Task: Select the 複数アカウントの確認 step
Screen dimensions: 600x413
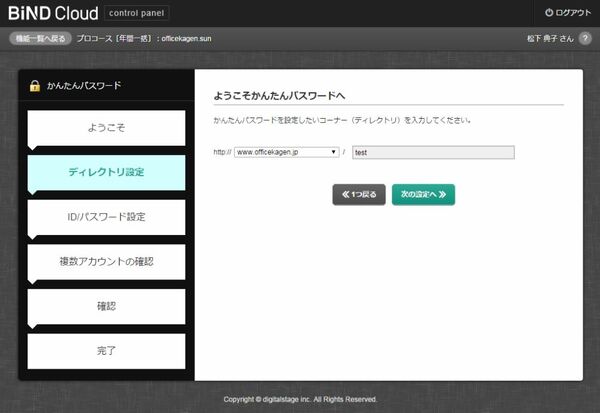Action: [106, 262]
